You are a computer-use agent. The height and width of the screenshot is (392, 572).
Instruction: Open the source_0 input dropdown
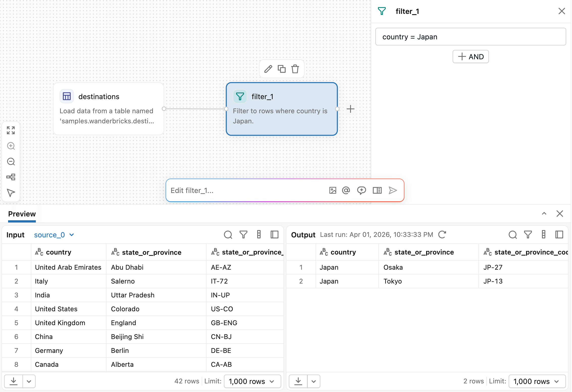tap(54, 235)
